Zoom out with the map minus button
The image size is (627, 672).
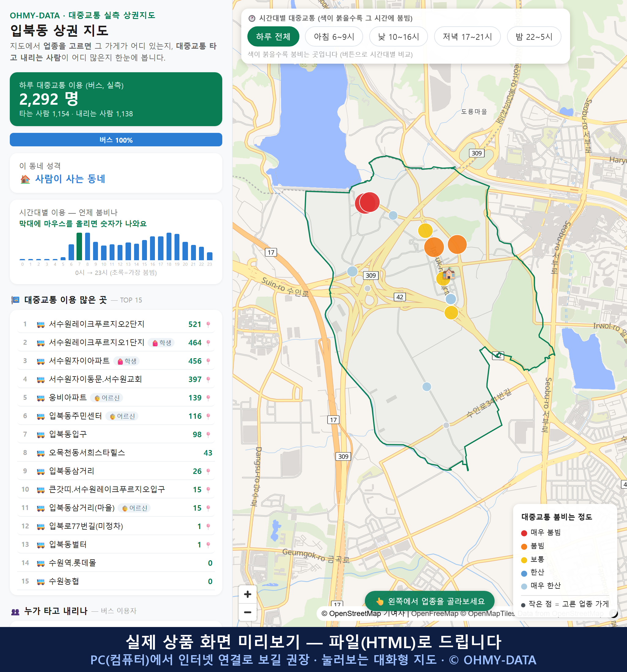tap(247, 612)
